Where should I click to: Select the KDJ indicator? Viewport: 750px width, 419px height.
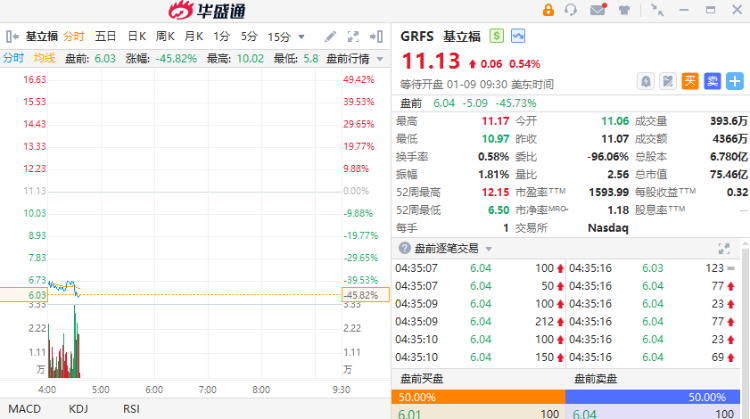point(78,409)
